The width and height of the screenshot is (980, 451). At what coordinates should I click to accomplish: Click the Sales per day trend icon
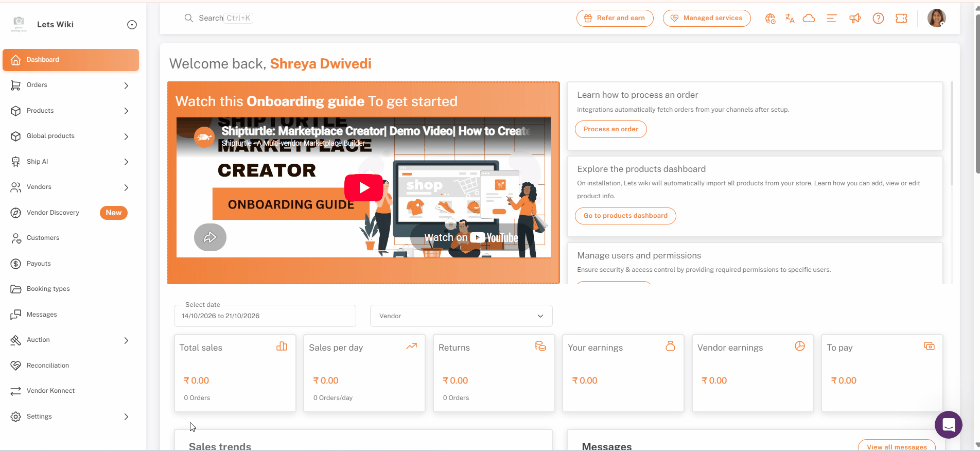tap(411, 346)
